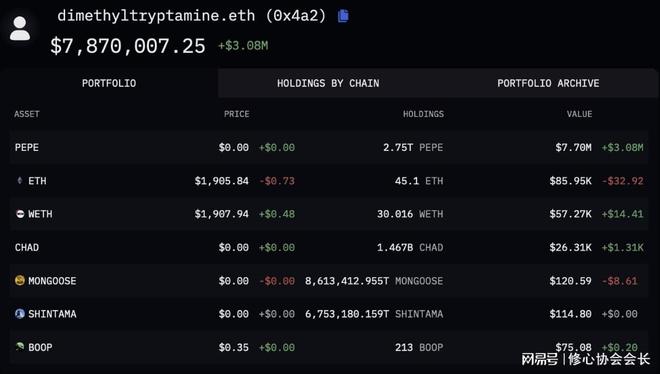Sort table by Price column header
This screenshot has width=660, height=374.
237,114
